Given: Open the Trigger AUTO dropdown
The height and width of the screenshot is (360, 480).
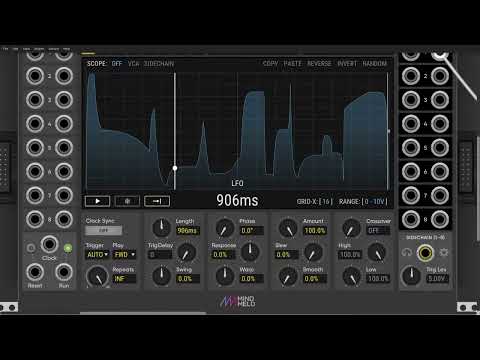Looking at the screenshot, I should click(x=97, y=255).
